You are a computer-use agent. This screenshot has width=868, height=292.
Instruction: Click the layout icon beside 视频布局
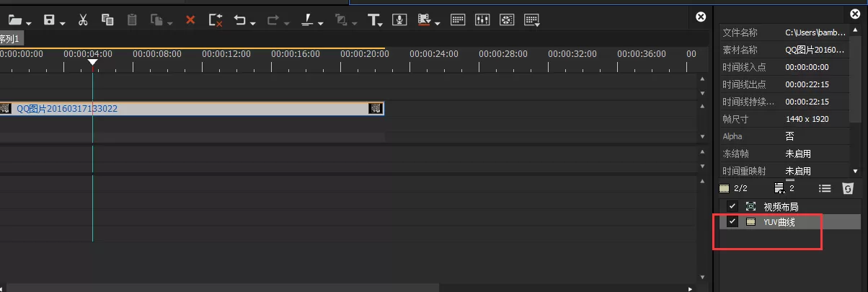[750, 206]
